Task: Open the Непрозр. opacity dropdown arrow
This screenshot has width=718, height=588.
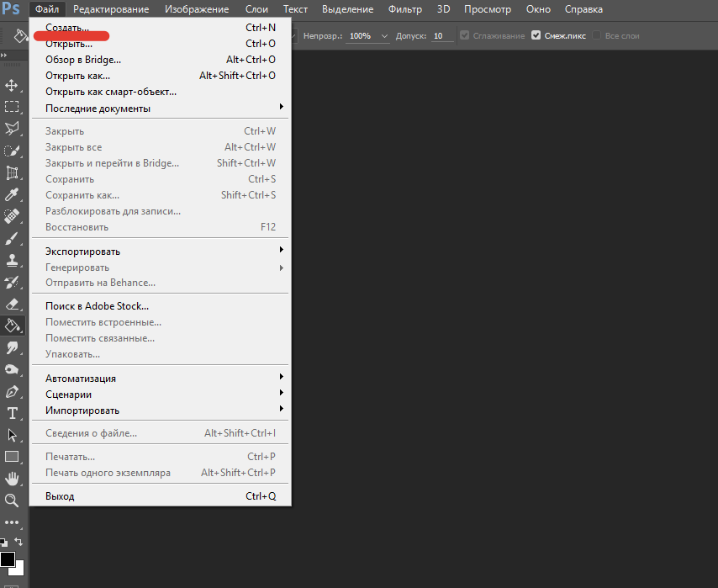Action: (384, 36)
